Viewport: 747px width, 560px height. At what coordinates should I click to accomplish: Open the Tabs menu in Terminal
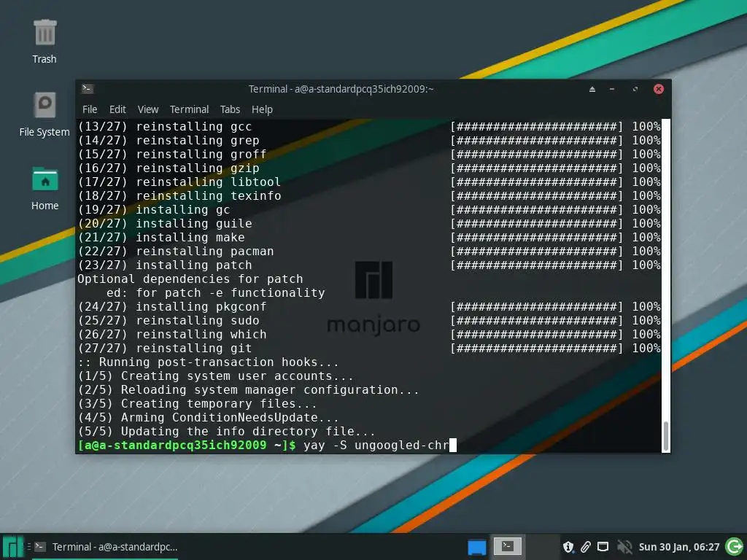point(230,109)
